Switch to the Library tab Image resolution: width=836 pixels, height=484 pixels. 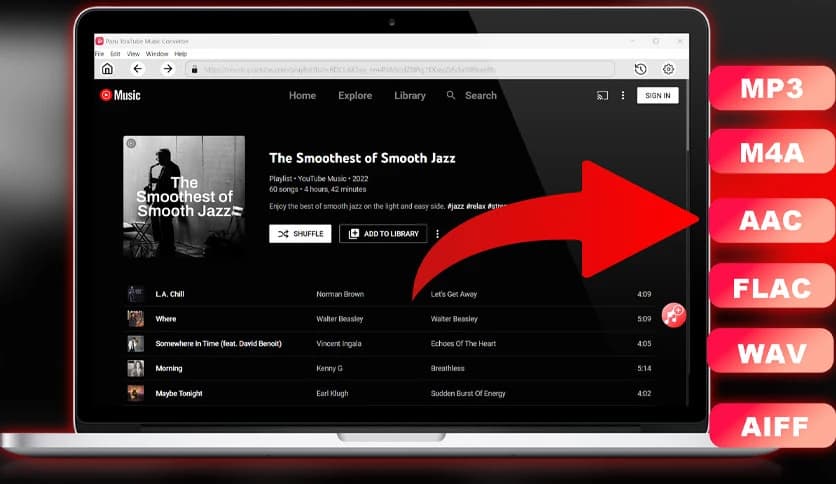click(x=409, y=95)
